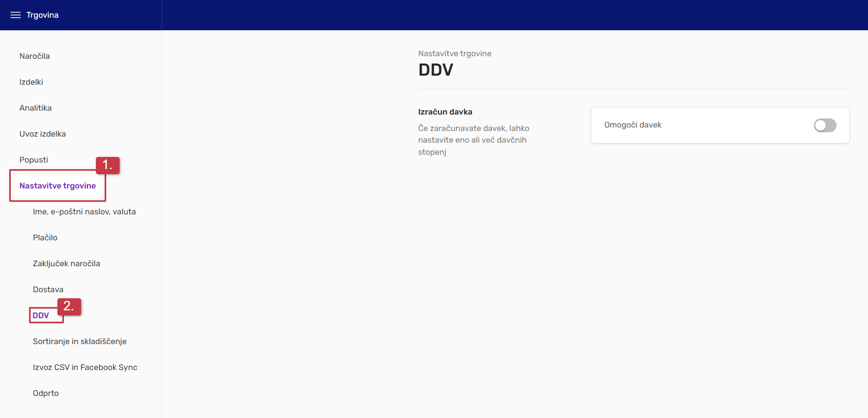Go to Dostava settings
The height and width of the screenshot is (418, 868).
pos(48,290)
